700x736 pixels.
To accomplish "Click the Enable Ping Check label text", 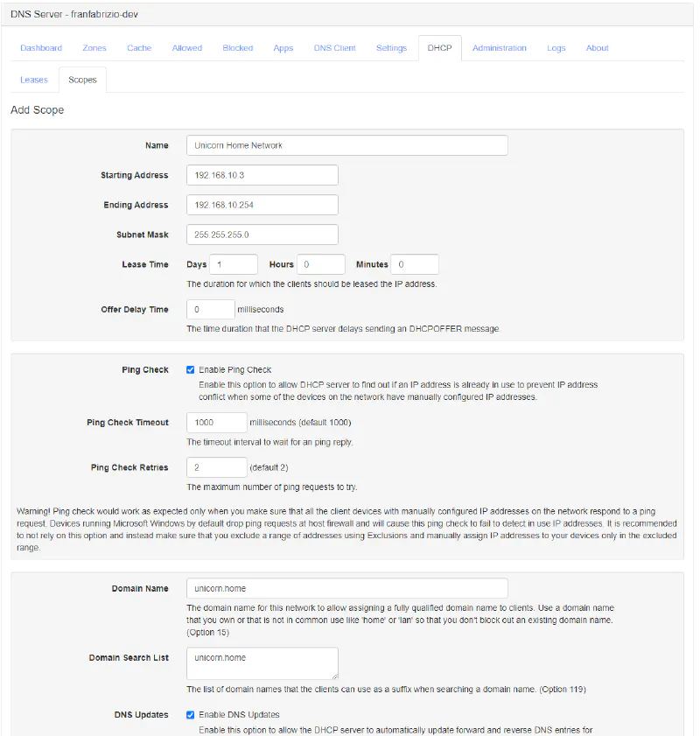I will [235, 370].
